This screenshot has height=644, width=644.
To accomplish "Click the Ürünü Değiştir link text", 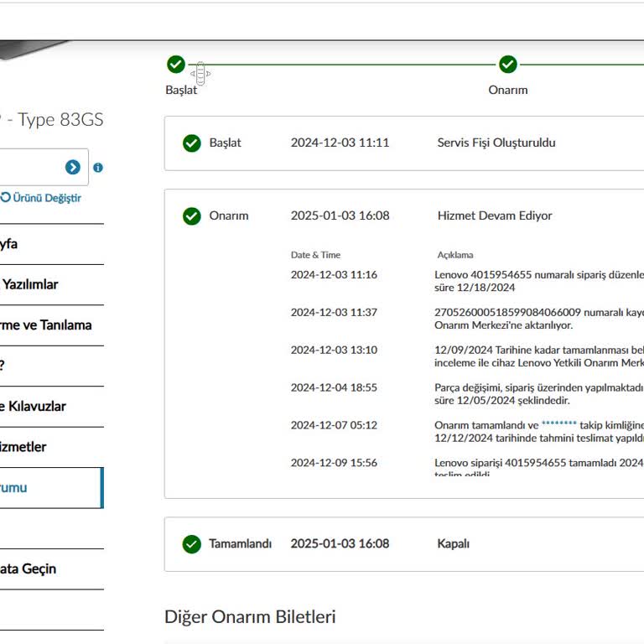I will (47, 198).
